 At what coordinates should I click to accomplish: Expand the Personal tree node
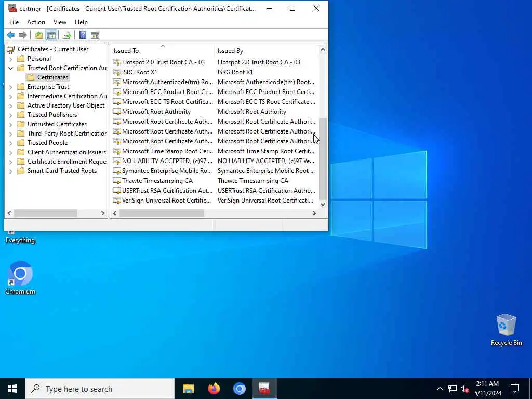(11, 59)
